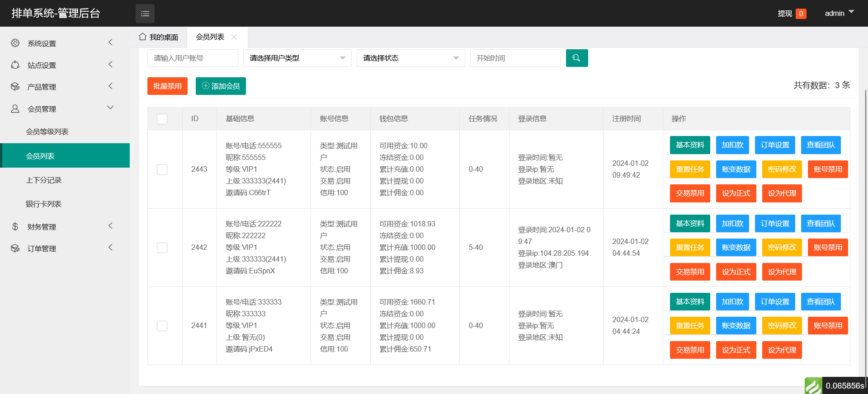Viewport: 868px width, 394px height.
Task: Click the product management cube icon
Action: [15, 87]
